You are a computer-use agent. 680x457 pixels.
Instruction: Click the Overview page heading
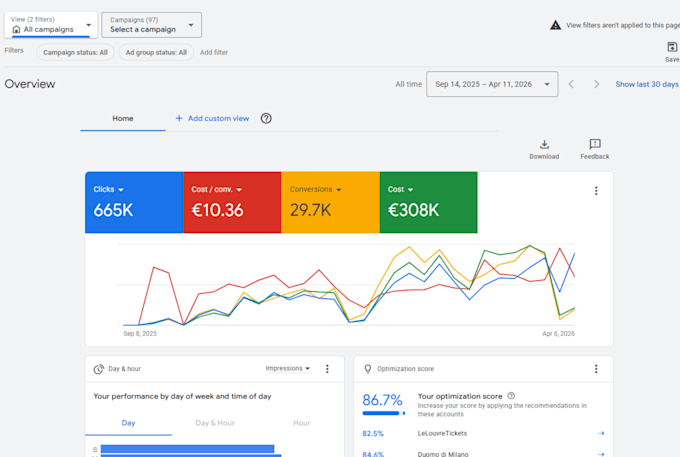(30, 84)
